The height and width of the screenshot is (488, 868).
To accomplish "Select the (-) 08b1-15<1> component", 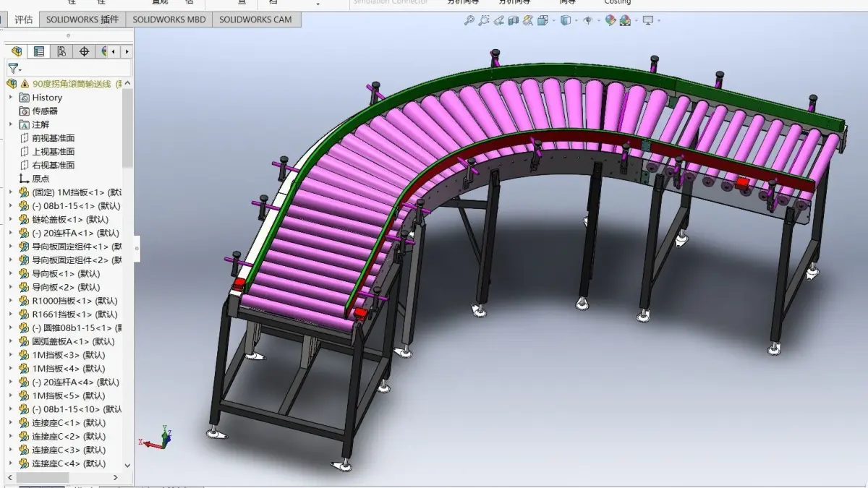I will tap(76, 206).
